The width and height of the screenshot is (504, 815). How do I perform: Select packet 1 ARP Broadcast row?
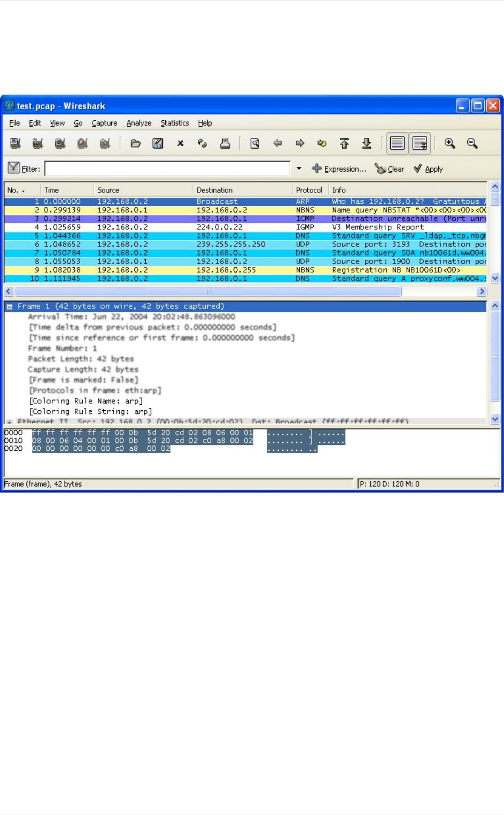click(245, 202)
